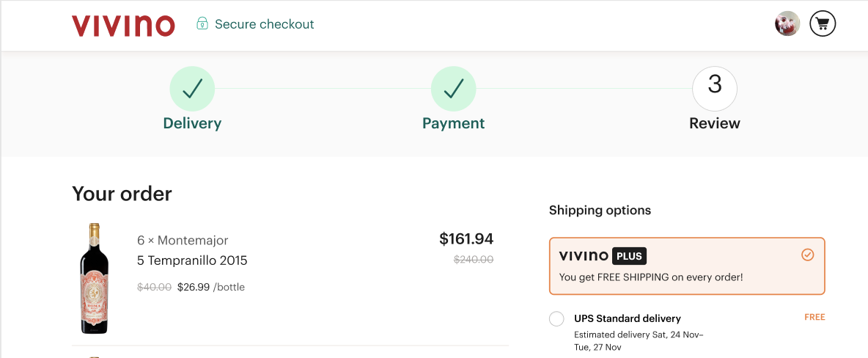This screenshot has height=358, width=868.
Task: Go back to the Payment step label
Action: pyautogui.click(x=453, y=123)
